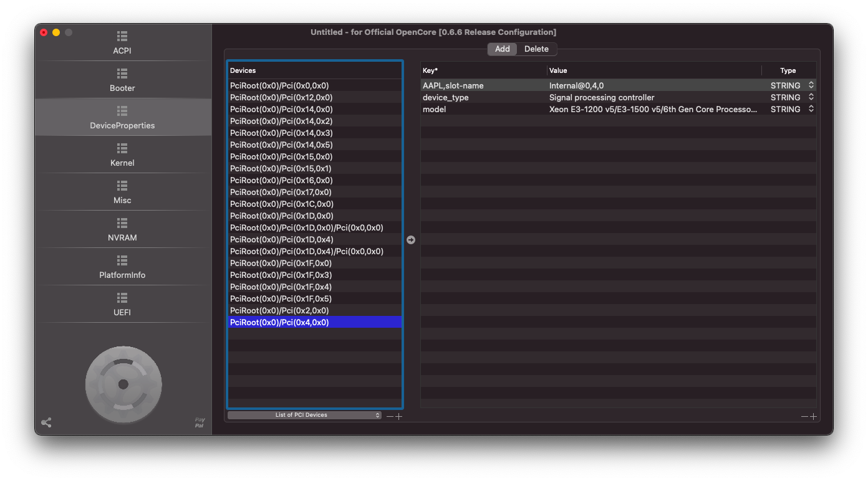Viewport: 868px width, 481px height.
Task: Expand type dropdown for the model row
Action: (811, 109)
